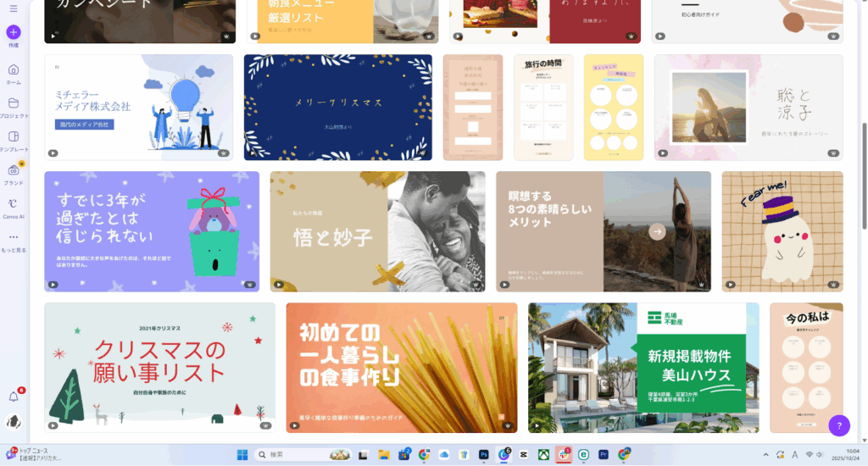
Task: Click the purple Create (作成) plus button
Action: pos(13,32)
